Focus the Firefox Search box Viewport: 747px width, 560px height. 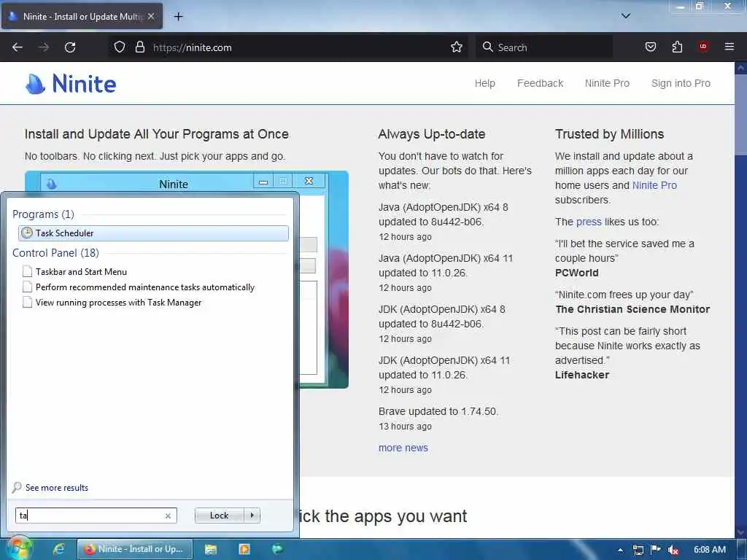coord(544,47)
